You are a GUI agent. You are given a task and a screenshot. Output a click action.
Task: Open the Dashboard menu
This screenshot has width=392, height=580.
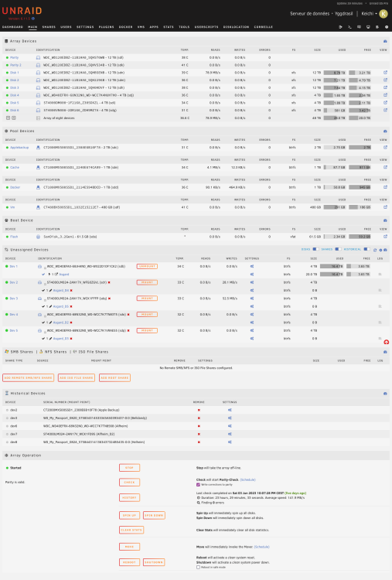tap(12, 27)
